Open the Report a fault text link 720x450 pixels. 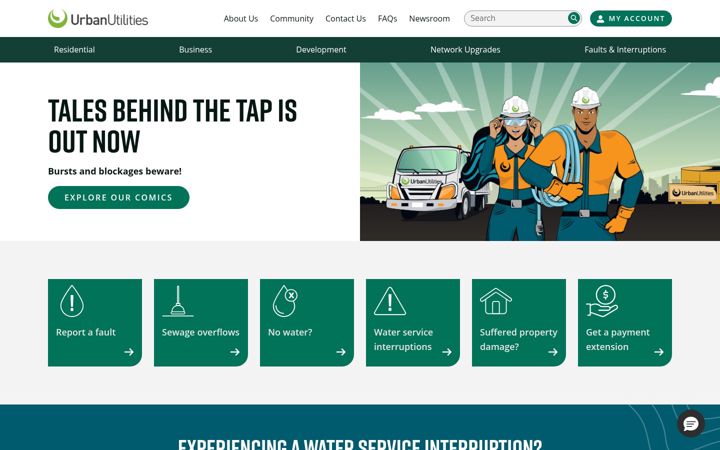point(86,332)
